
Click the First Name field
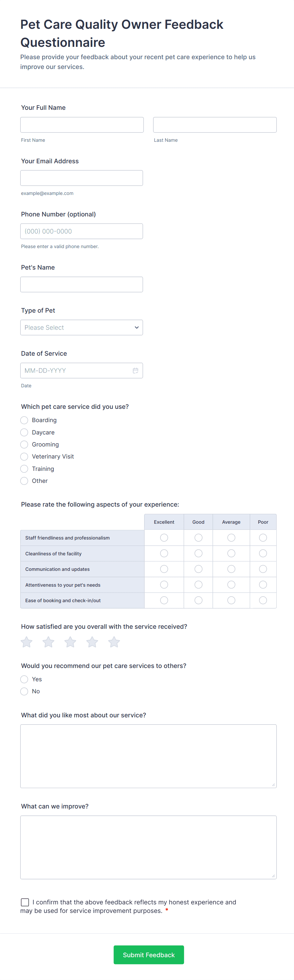pos(82,125)
